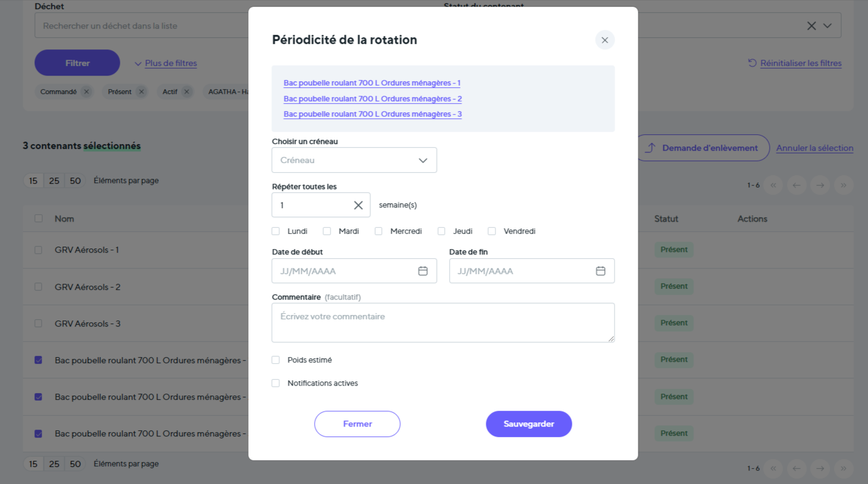This screenshot has width=868, height=484.
Task: Tick the Poids estimé checkbox
Action: (x=276, y=360)
